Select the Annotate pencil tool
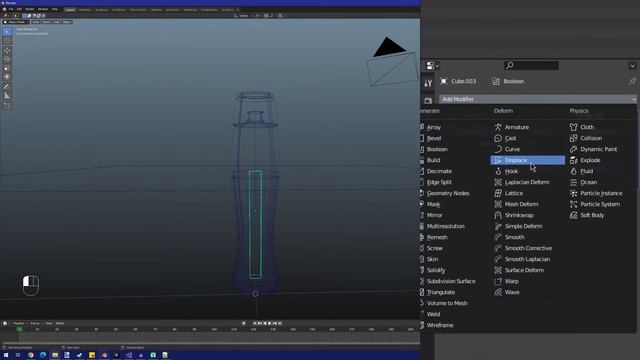This screenshot has width=640, height=360. tap(7, 87)
